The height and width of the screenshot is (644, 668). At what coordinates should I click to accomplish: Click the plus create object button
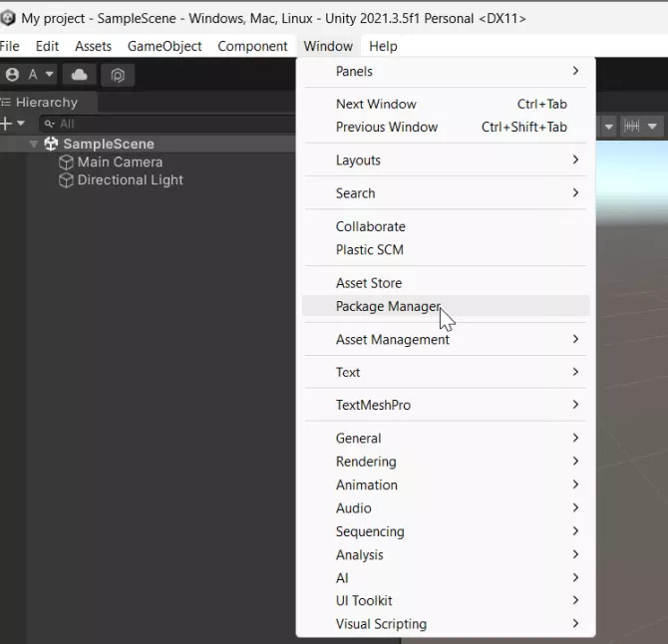point(6,124)
